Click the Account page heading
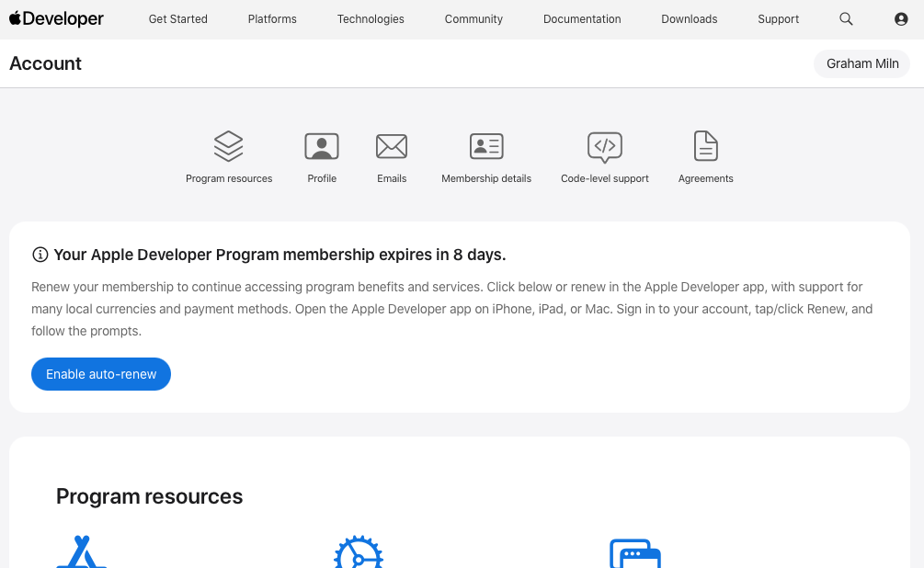Image resolution: width=924 pixels, height=568 pixels. point(45,63)
